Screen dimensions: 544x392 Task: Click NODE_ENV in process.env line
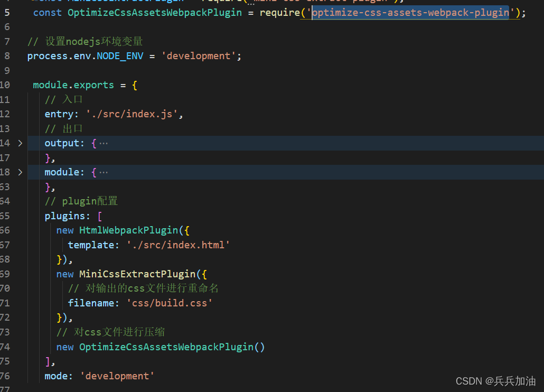point(120,56)
